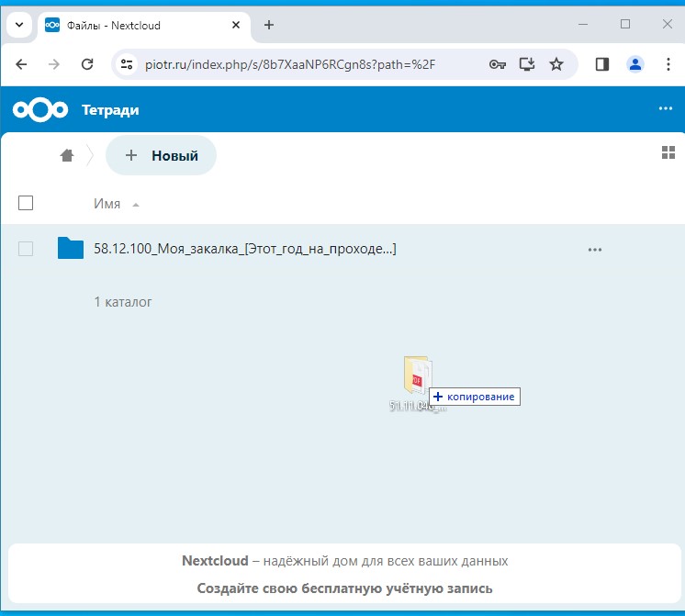685x616 pixels.
Task: Open the Chrome three-dot main menu
Action: pos(667,64)
